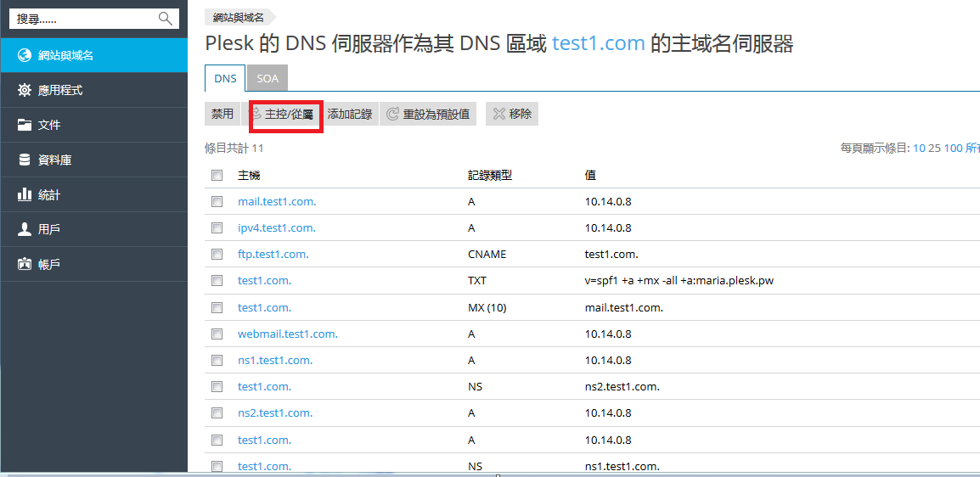Open 網站與域名 via its globe icon

point(25,55)
